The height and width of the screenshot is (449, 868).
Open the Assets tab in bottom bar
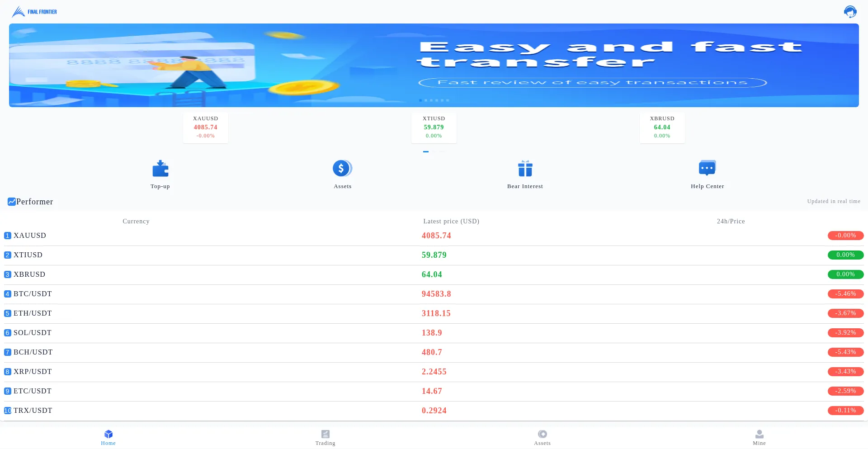point(542,437)
